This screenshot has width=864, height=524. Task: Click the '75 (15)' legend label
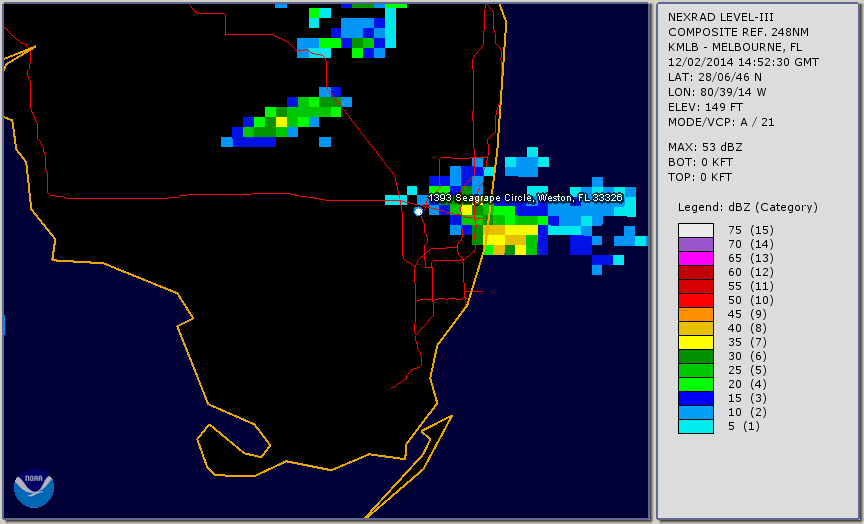[750, 230]
